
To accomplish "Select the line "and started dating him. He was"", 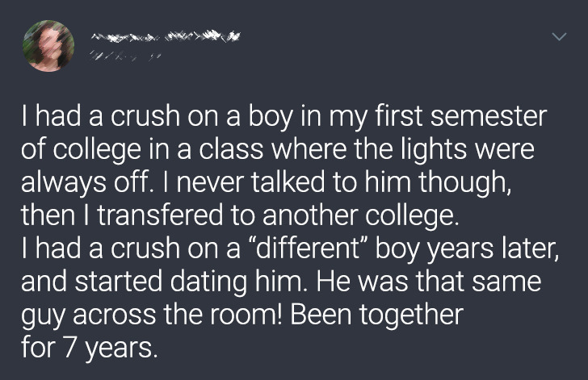I will pos(281,281).
